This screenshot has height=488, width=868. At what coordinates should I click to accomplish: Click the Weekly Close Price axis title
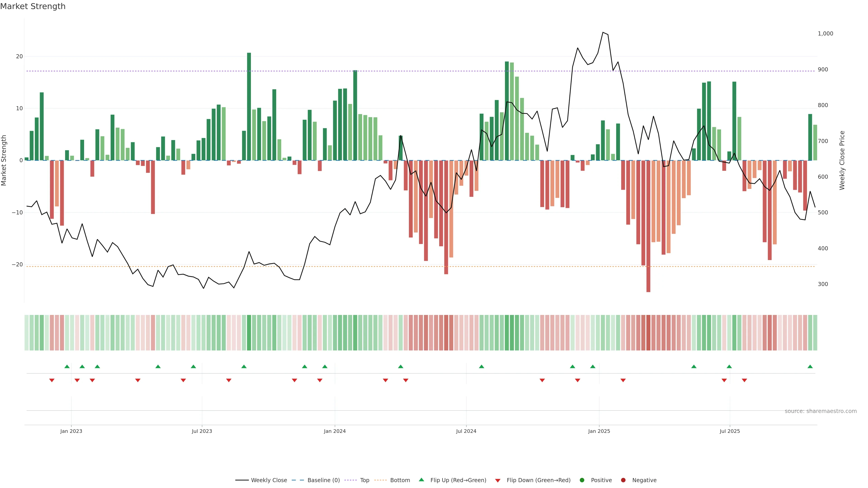(842, 160)
